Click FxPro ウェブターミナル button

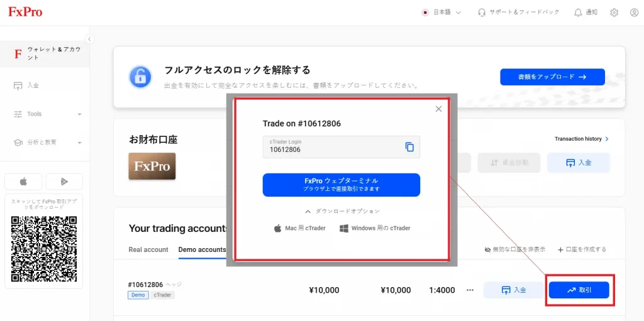click(341, 185)
